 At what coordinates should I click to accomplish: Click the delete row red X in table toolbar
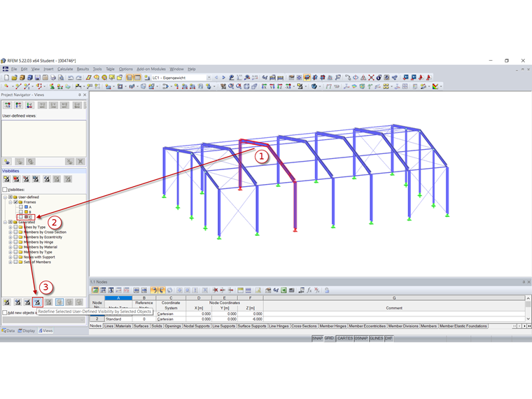pos(215,290)
